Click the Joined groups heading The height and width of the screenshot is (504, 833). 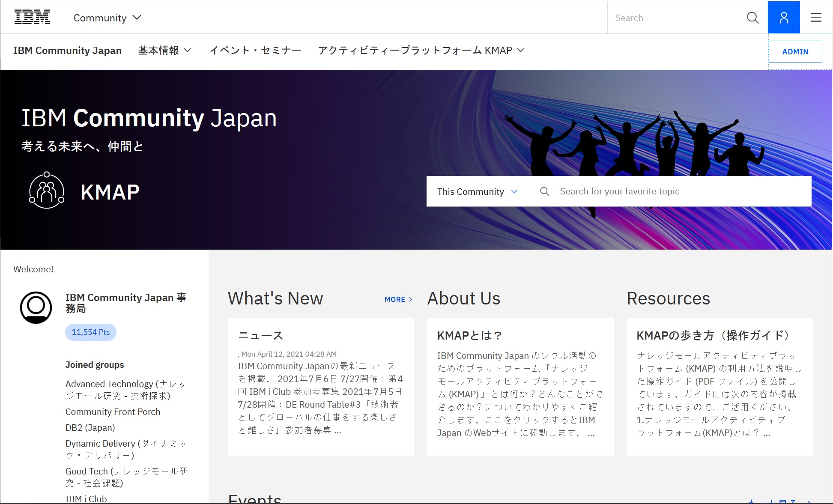point(95,364)
